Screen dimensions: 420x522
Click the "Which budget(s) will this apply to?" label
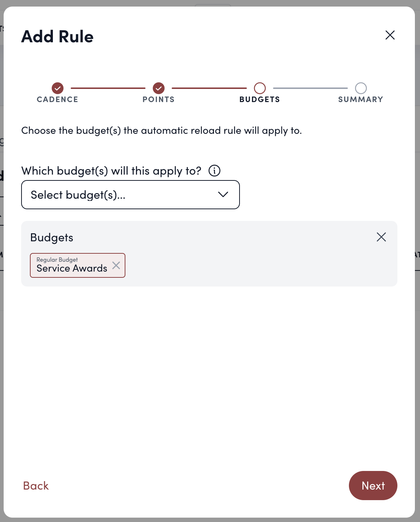click(x=111, y=171)
